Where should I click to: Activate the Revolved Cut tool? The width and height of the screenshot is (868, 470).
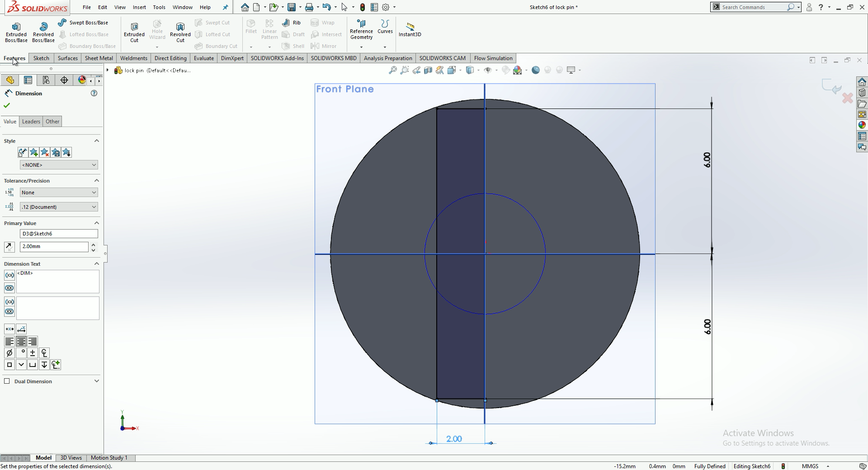click(180, 33)
